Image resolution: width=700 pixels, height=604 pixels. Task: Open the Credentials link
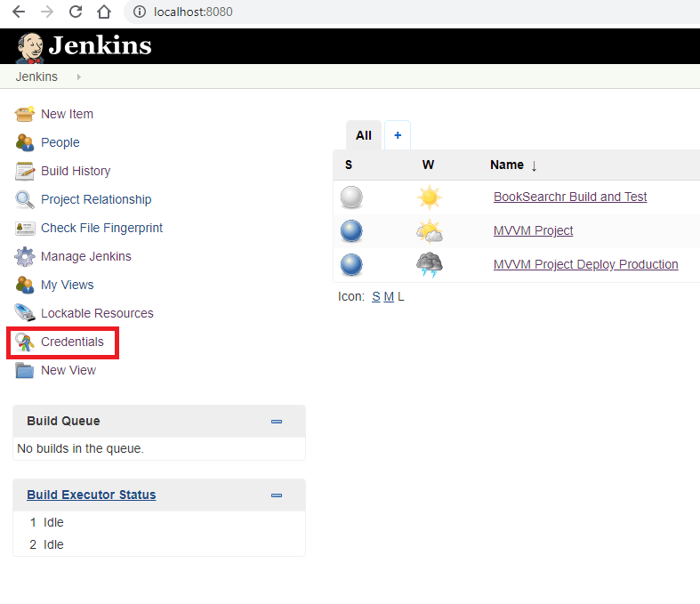click(72, 342)
